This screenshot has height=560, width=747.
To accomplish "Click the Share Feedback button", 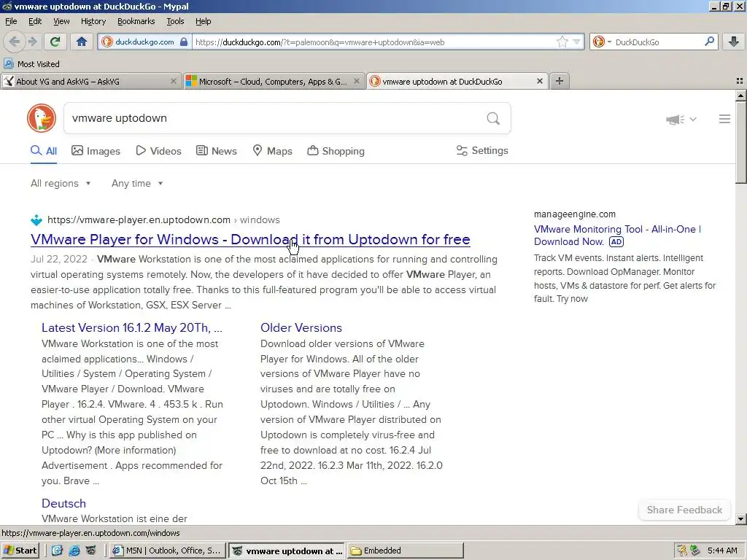I will 684,510.
